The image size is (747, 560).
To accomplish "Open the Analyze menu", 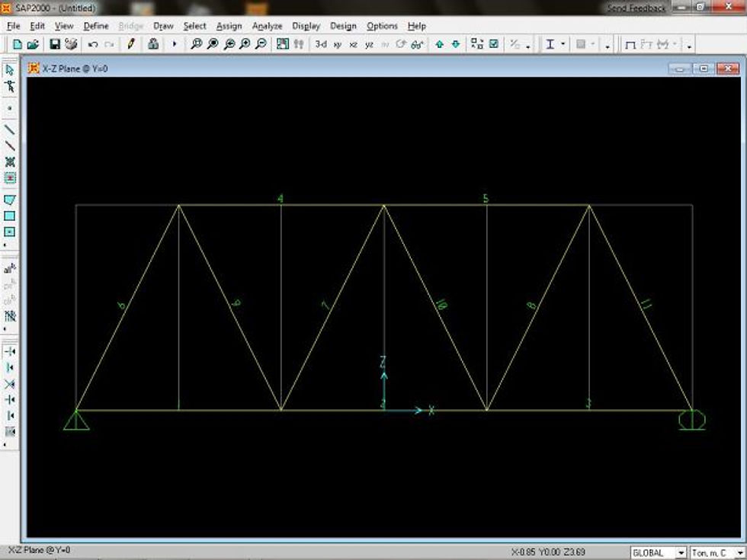I will [x=268, y=26].
